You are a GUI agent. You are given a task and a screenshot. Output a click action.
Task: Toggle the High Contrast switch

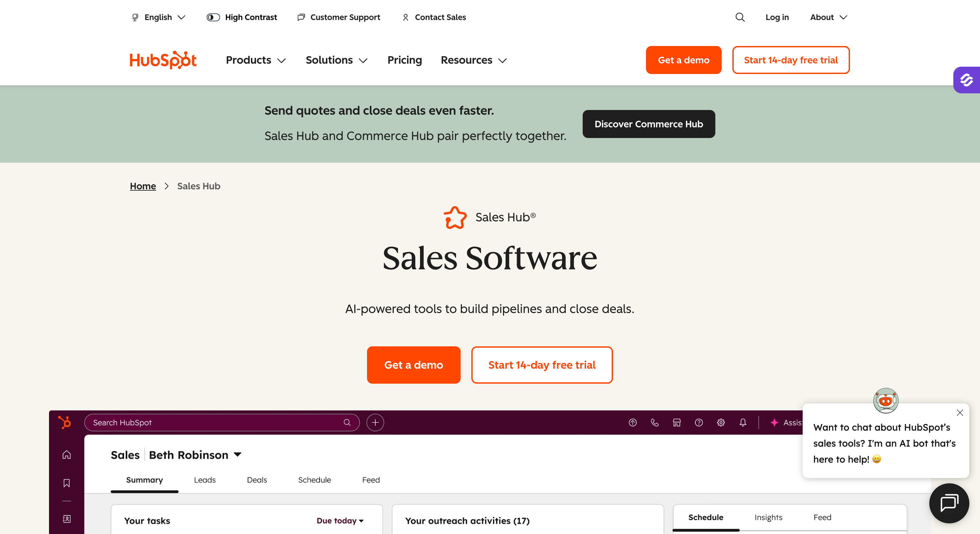213,17
